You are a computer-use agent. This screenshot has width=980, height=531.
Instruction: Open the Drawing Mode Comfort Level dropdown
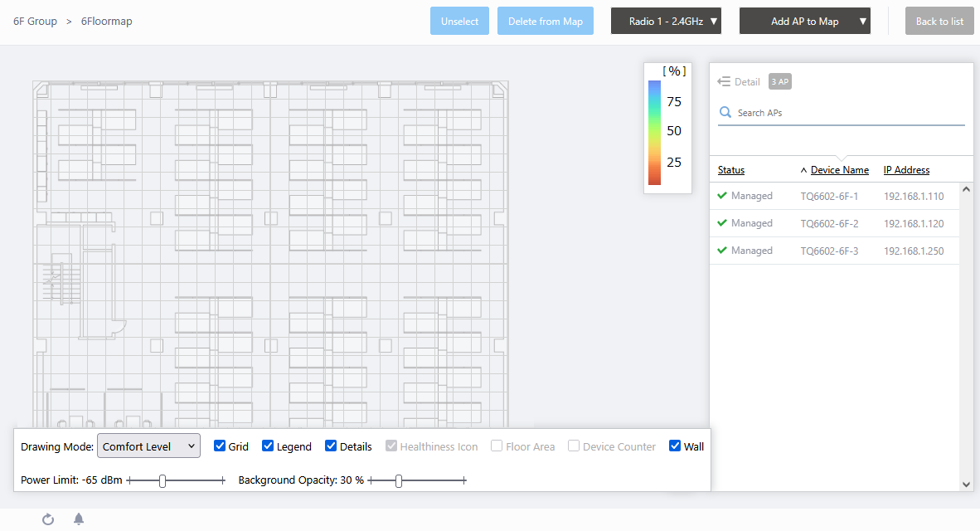pyautogui.click(x=148, y=446)
